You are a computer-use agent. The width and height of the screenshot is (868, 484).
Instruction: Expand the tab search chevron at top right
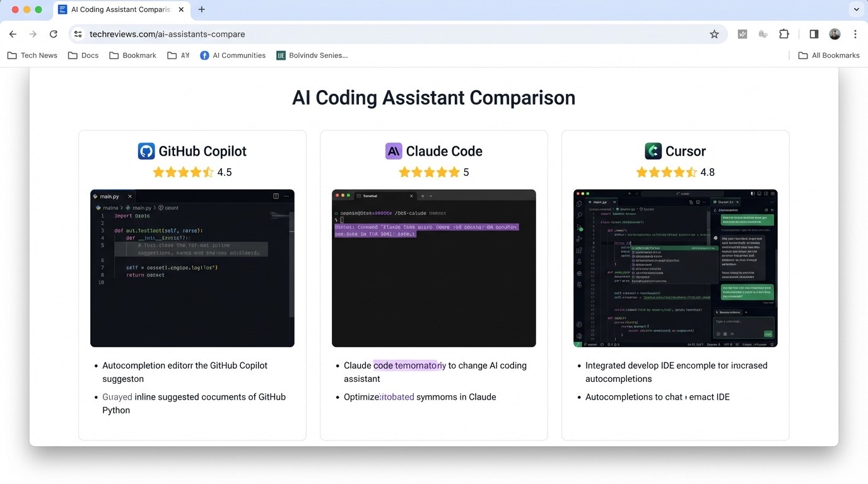pos(856,9)
